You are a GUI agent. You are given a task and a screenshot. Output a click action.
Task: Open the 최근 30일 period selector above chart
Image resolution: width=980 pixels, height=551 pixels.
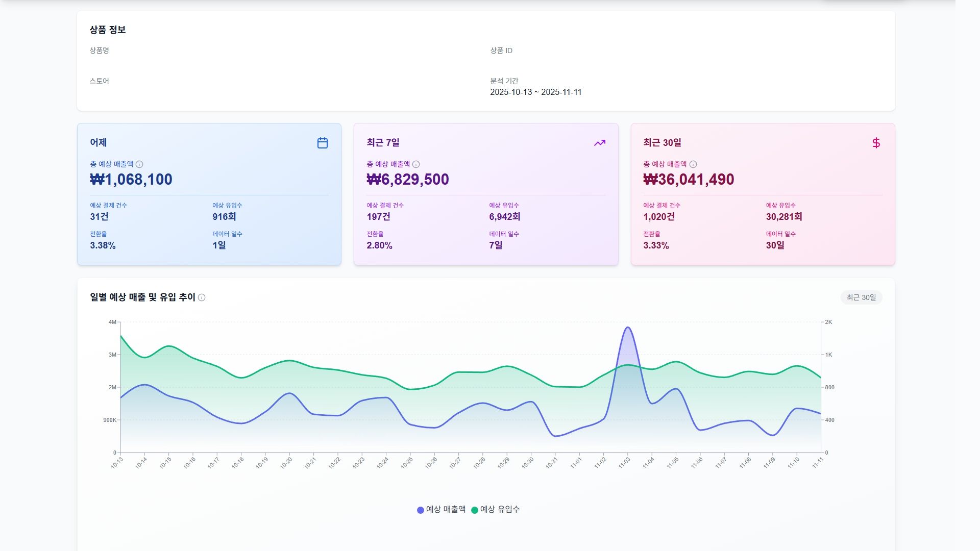click(x=862, y=297)
